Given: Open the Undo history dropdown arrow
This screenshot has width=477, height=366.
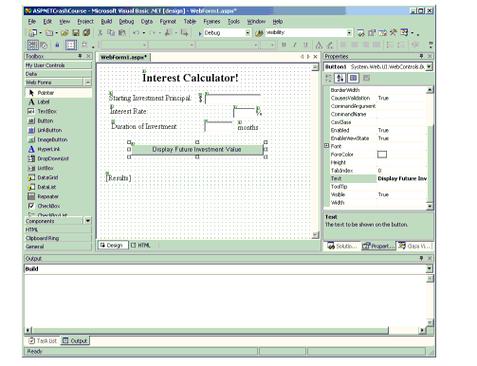Looking at the screenshot, I should click(144, 33).
